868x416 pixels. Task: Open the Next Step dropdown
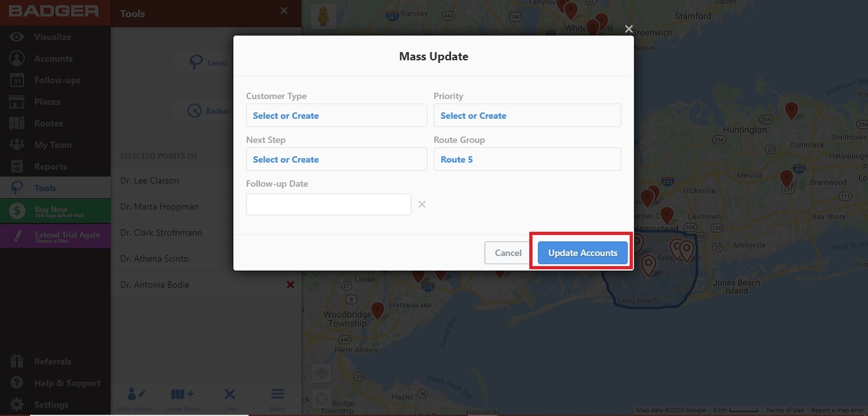tap(337, 159)
